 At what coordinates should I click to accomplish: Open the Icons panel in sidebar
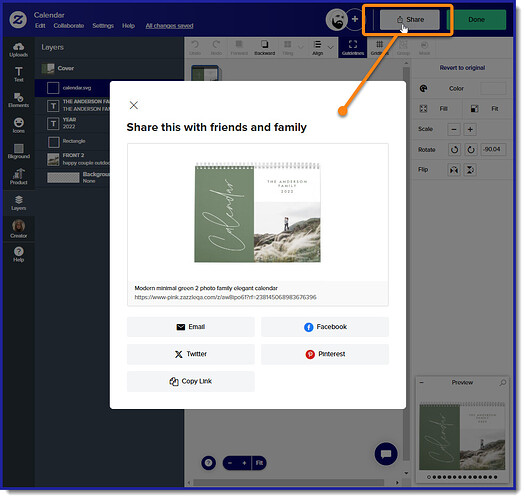pyautogui.click(x=18, y=125)
